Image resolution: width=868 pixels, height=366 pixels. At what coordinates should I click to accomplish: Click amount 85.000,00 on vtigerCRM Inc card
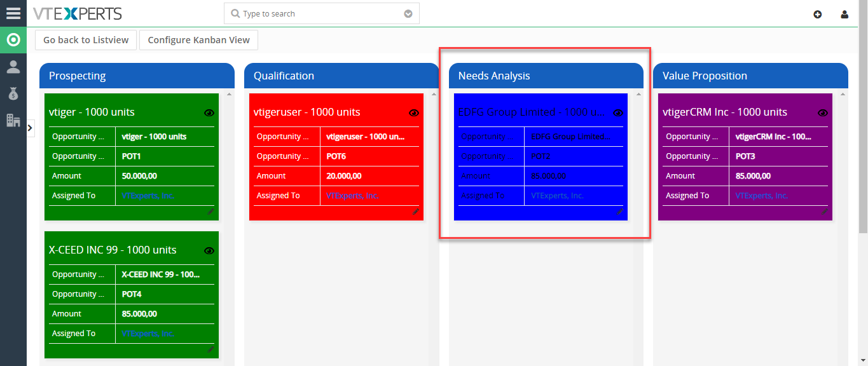point(753,176)
